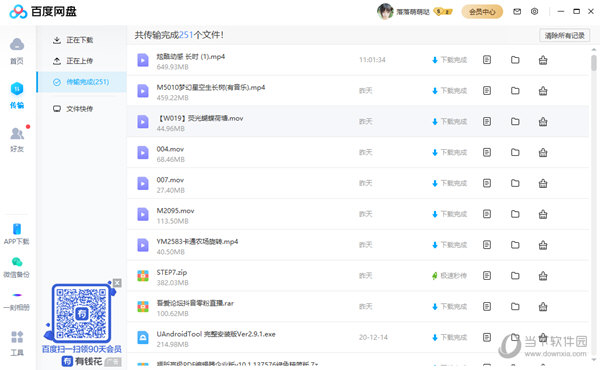
Task: Clear the record for 【W019】 mov
Action: (543, 121)
